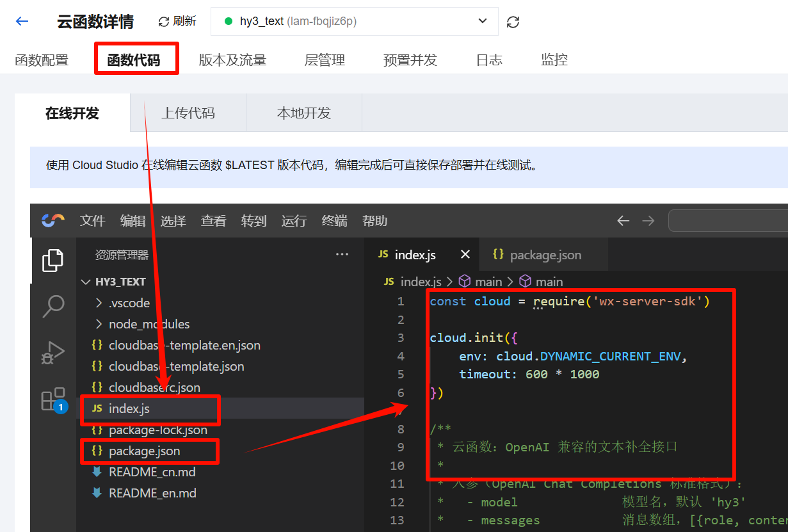
Task: Switch to package.json editor tab
Action: [545, 255]
